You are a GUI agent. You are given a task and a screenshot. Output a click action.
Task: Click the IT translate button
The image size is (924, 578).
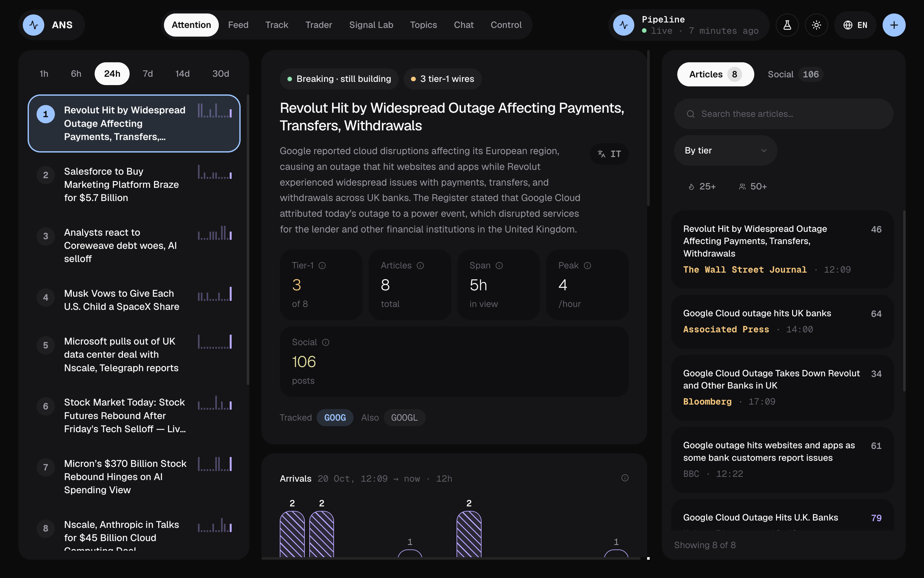tap(609, 154)
